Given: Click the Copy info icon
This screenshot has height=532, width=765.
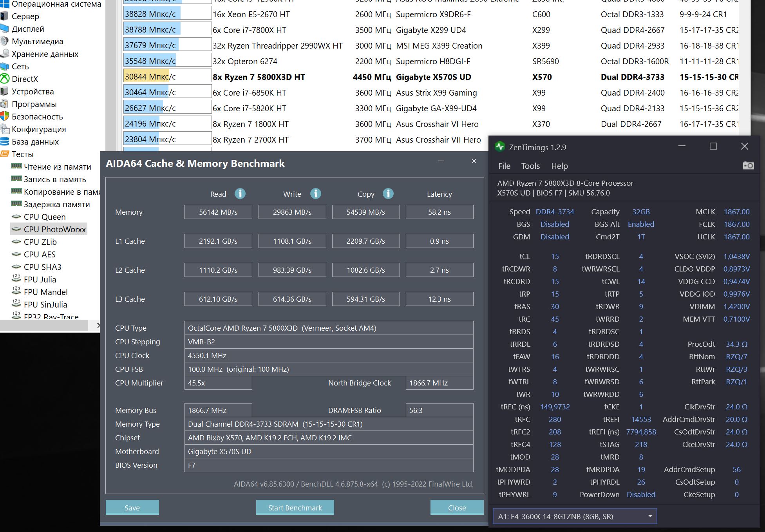Looking at the screenshot, I should [x=388, y=194].
